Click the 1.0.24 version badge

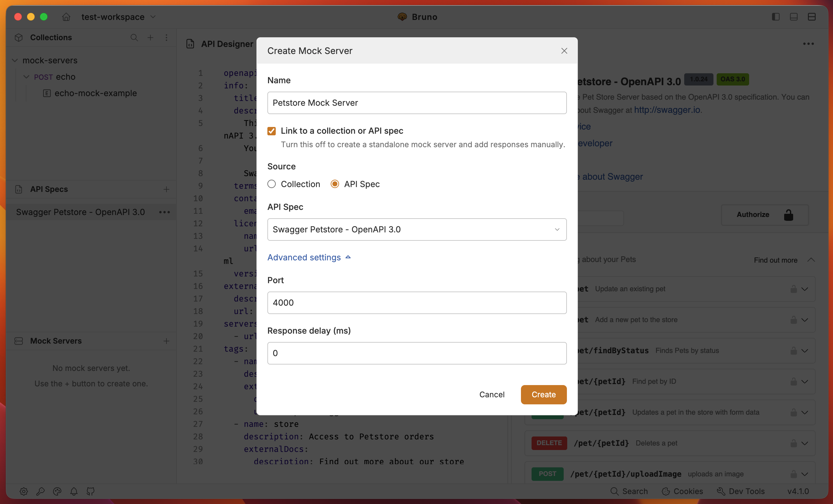[698, 79]
